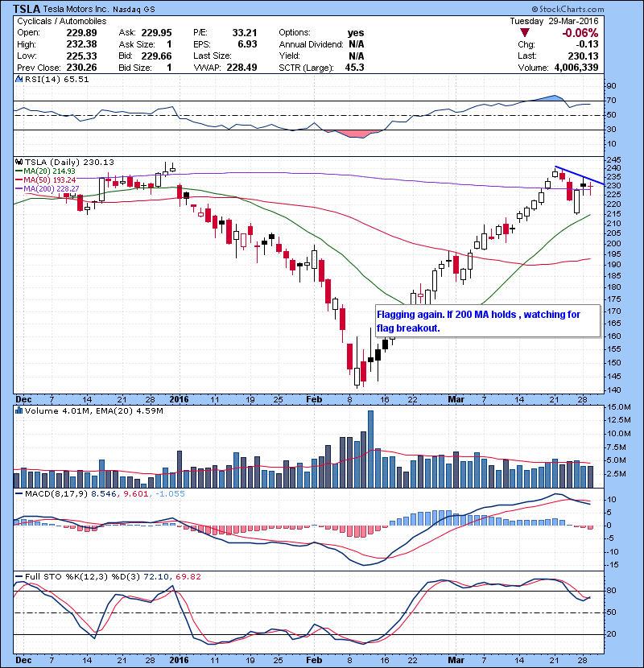The width and height of the screenshot is (644, 668).
Task: Click the Yield N/A value
Action: pos(357,56)
